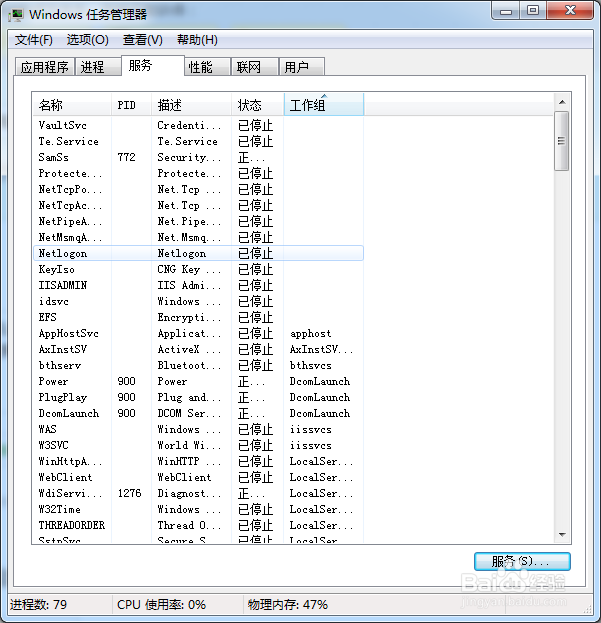Click the Thread O... description cell
This screenshot has width=601, height=623.
click(x=189, y=525)
